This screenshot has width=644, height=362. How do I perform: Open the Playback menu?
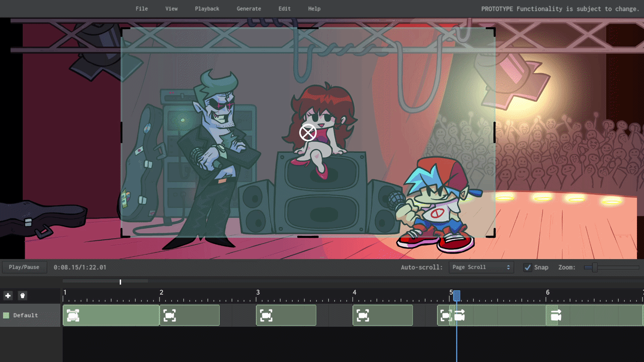point(207,9)
